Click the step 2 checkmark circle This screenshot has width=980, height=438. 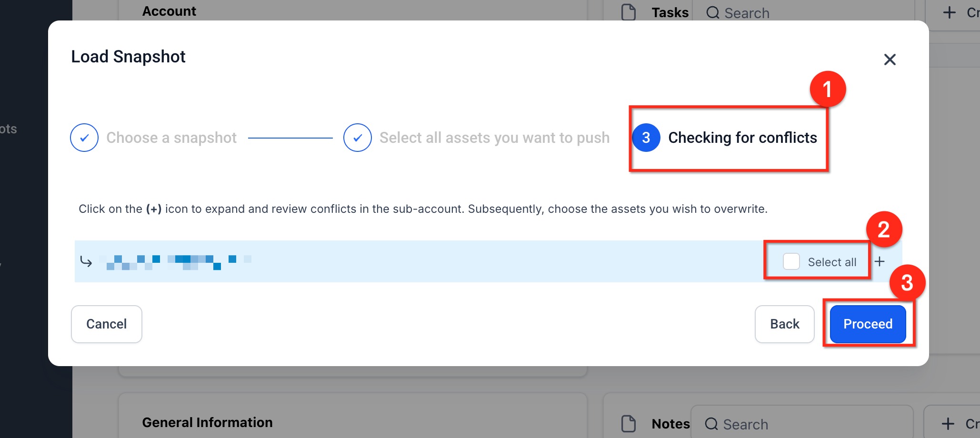click(358, 138)
